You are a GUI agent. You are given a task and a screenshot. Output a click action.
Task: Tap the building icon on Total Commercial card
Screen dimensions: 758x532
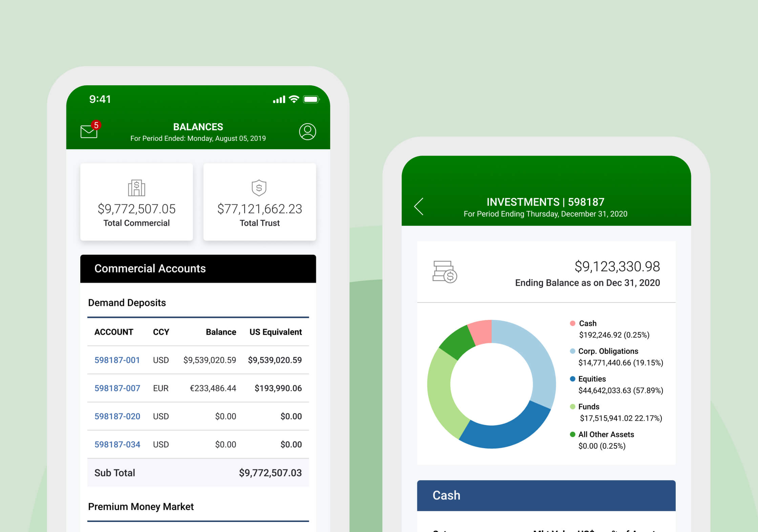point(136,188)
